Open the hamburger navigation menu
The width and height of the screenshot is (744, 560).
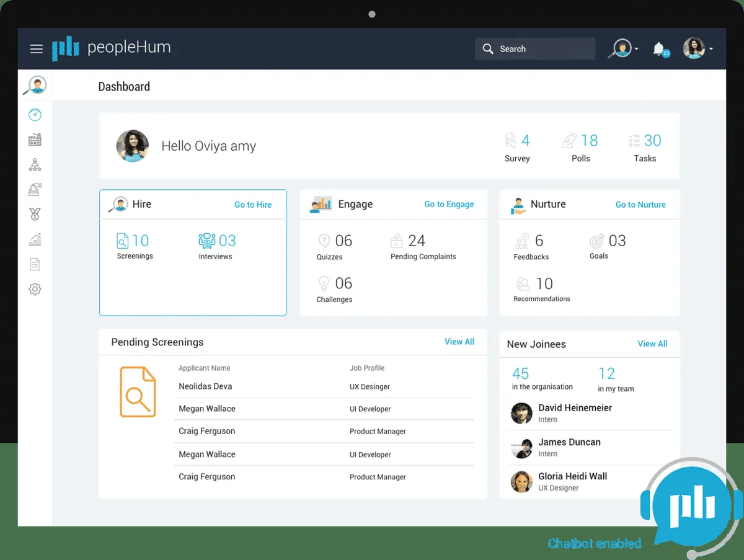tap(37, 49)
